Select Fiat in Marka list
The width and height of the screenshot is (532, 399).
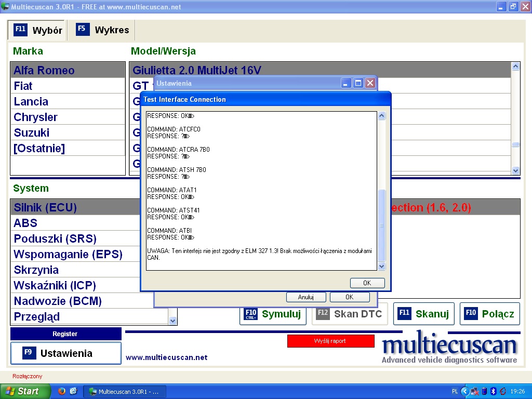click(68, 86)
